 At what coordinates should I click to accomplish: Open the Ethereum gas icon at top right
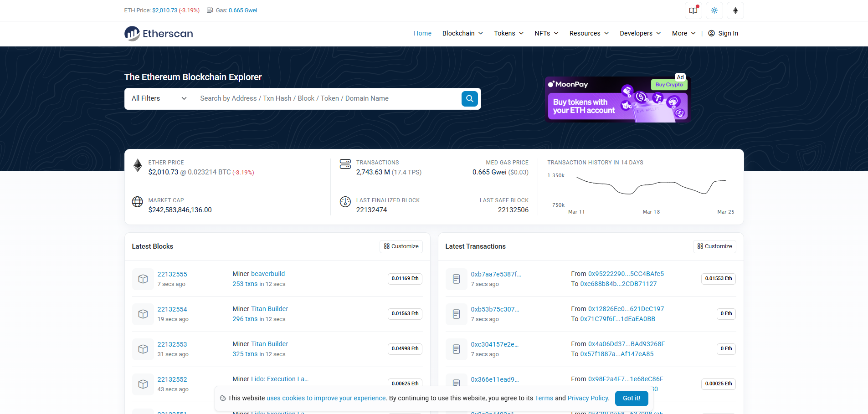point(735,10)
